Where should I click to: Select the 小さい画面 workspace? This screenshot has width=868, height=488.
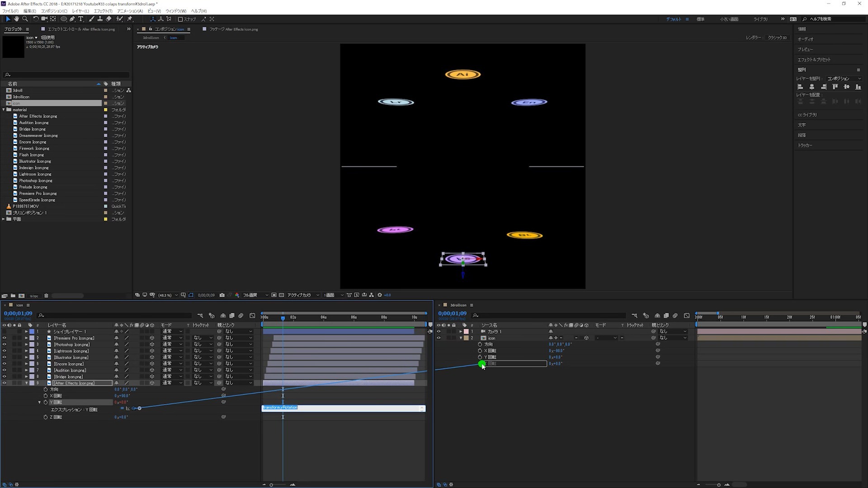point(729,19)
